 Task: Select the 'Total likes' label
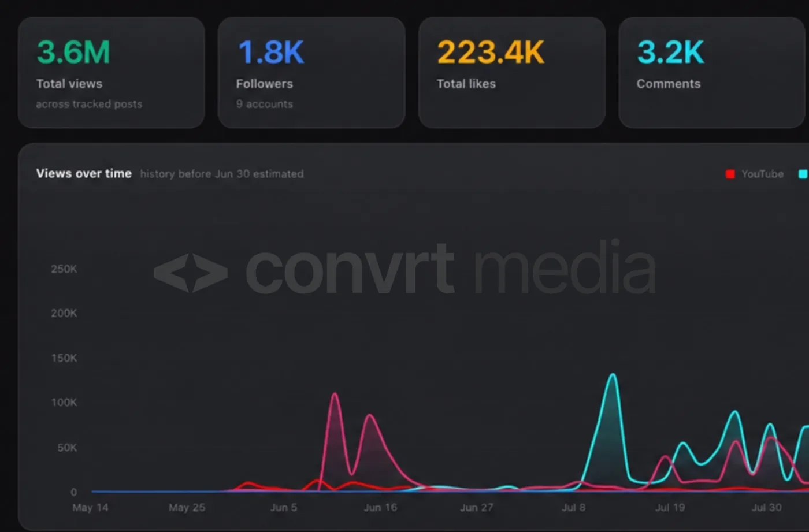click(466, 84)
